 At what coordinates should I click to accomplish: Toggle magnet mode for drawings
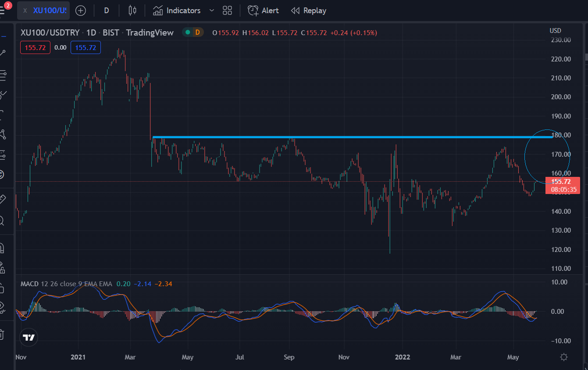click(x=2, y=248)
